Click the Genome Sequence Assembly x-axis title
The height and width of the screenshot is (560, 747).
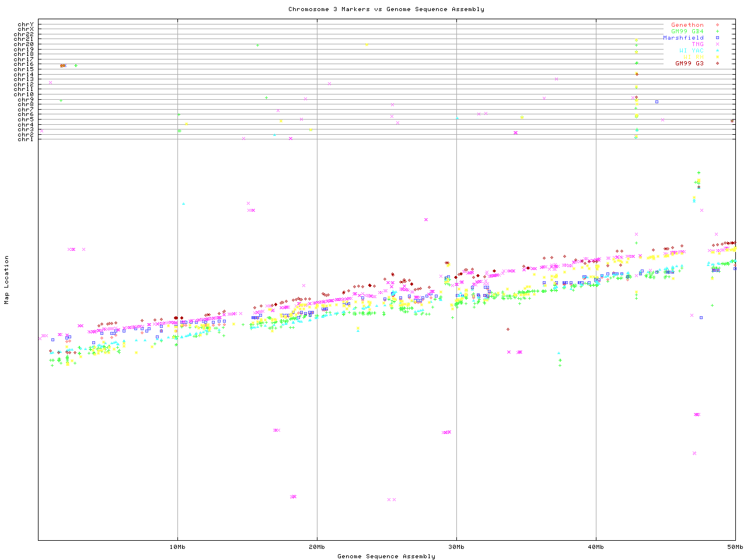pos(386,556)
